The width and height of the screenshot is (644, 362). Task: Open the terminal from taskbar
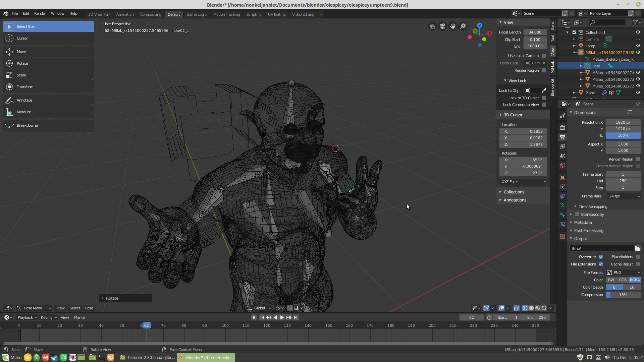click(101, 357)
